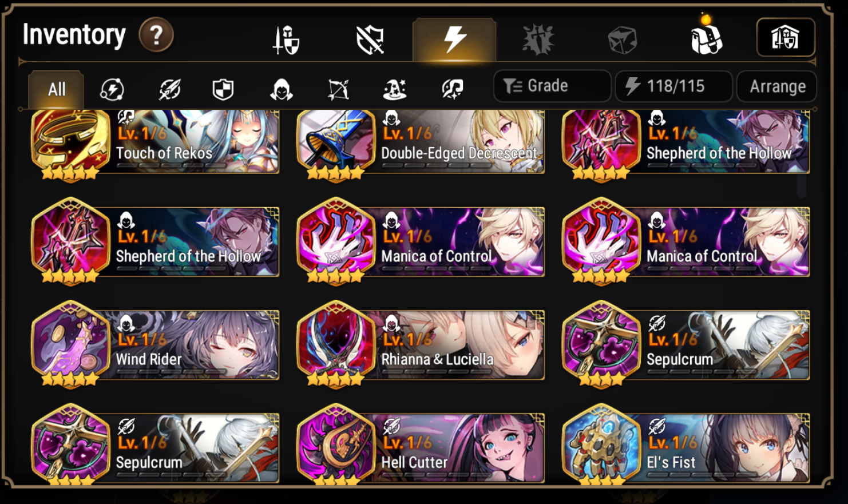Open the sword and shield equipment tab

click(286, 40)
